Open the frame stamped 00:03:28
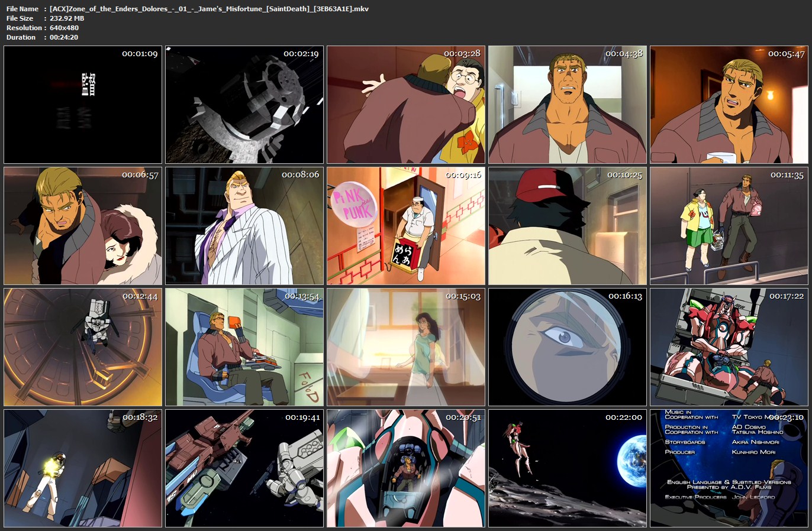 pos(406,105)
